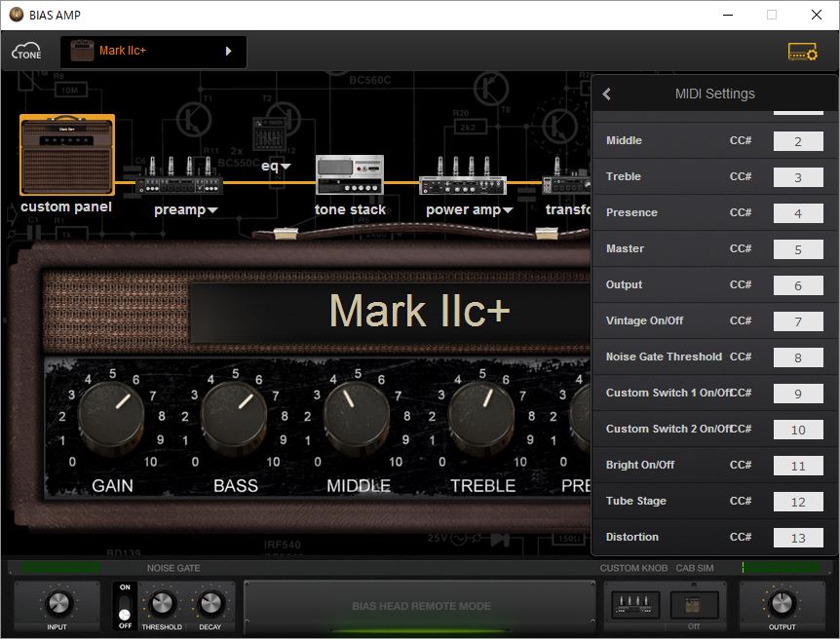The image size is (840, 639).
Task: Expand the eq dropdown arrow
Action: click(x=286, y=167)
